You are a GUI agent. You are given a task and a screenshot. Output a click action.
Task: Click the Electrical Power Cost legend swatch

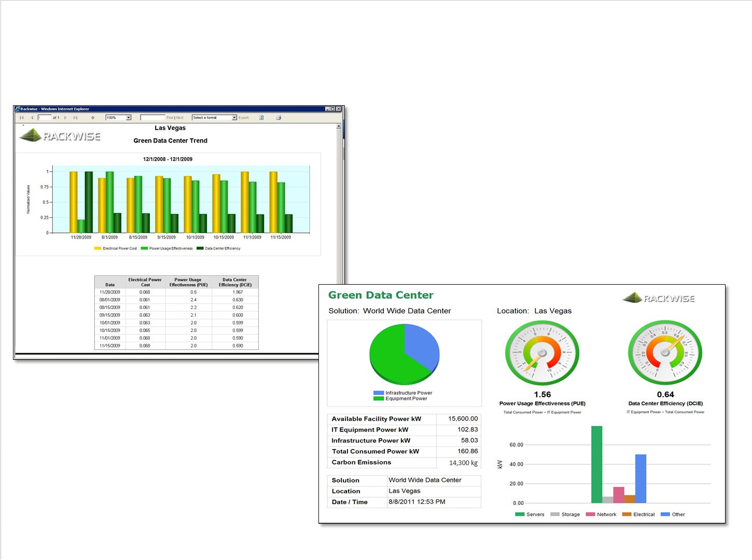(x=98, y=248)
